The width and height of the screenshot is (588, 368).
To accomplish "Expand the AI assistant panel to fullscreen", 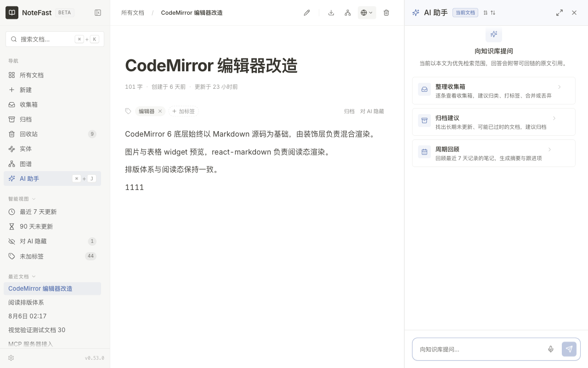I will pos(560,13).
